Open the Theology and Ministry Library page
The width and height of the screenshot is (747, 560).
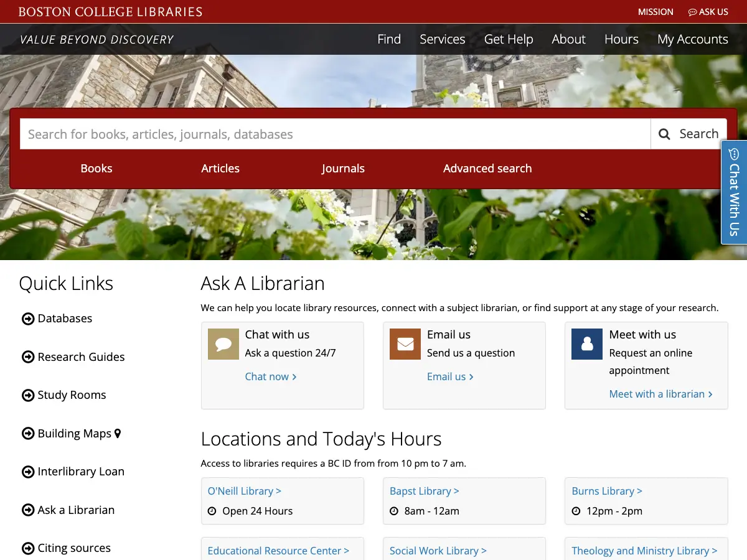(644, 551)
